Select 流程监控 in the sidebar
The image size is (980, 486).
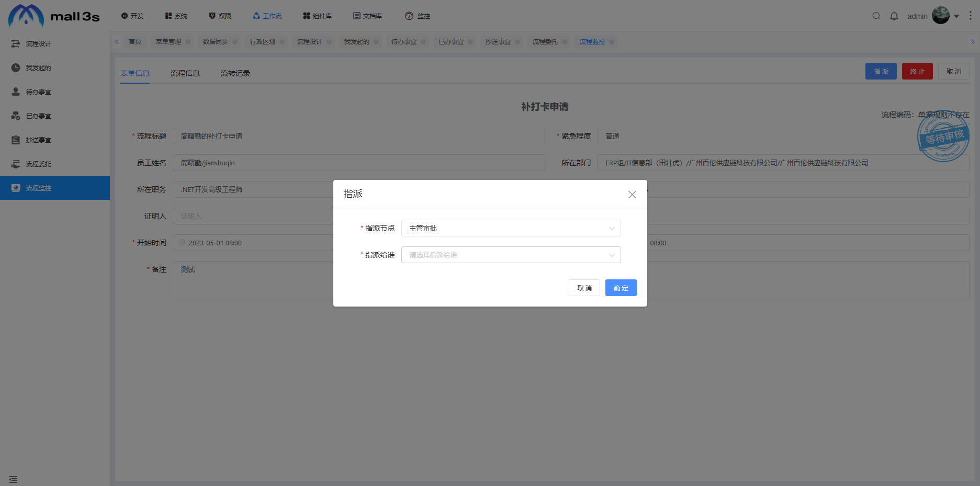pyautogui.click(x=55, y=188)
